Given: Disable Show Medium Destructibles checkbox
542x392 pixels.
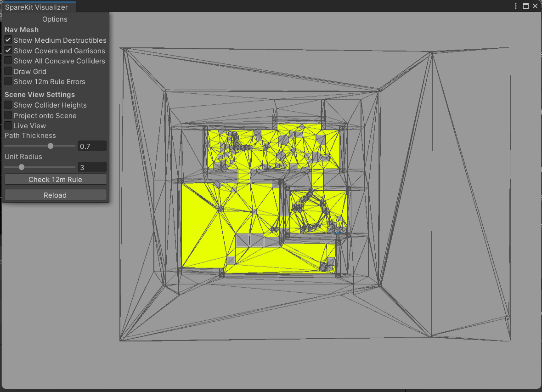Looking at the screenshot, I should (8, 40).
